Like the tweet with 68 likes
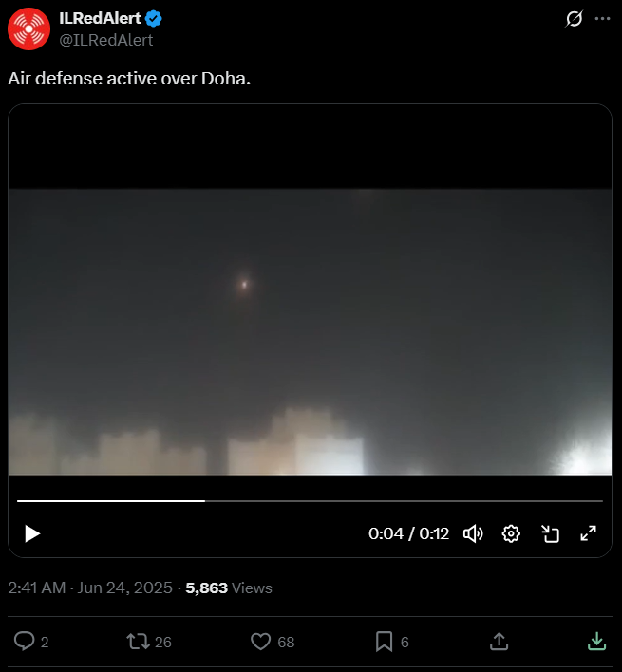The image size is (622, 672). click(x=260, y=642)
